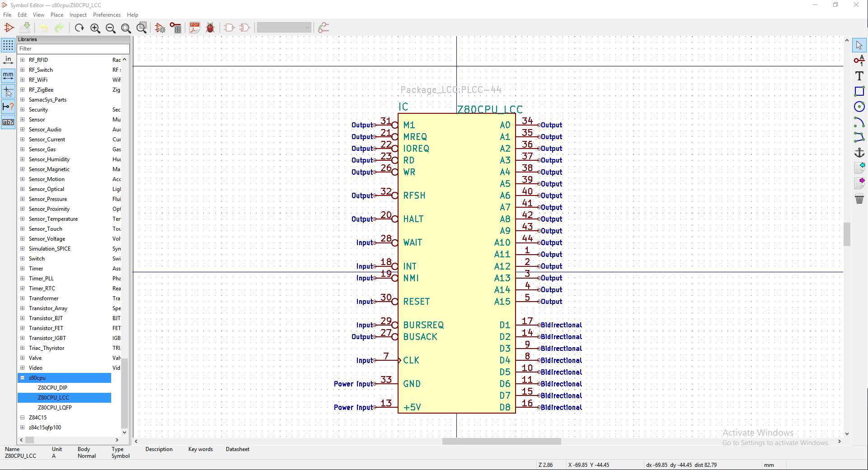Open the Place menu
Screen dimensions: 868x470
click(57, 15)
